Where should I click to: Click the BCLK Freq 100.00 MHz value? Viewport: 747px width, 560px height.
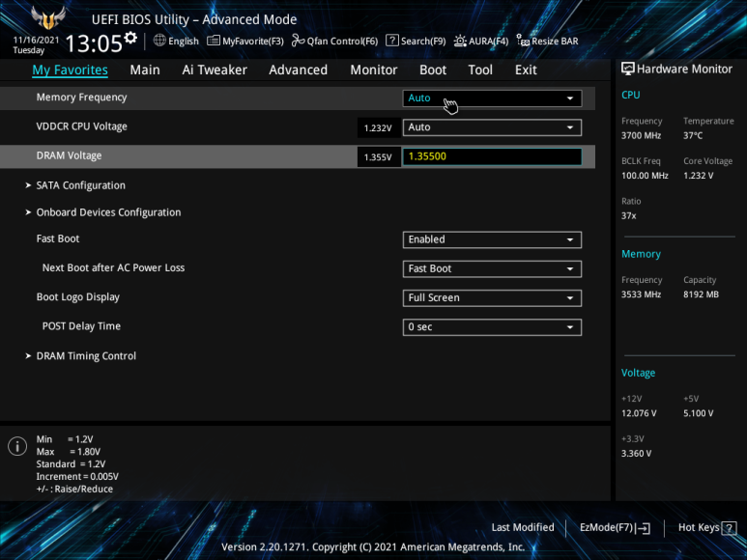646,176
